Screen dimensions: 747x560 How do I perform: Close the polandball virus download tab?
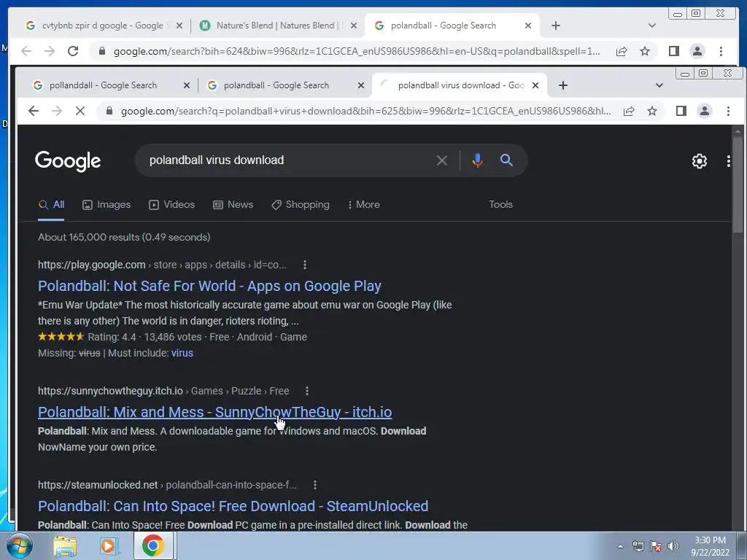(535, 85)
